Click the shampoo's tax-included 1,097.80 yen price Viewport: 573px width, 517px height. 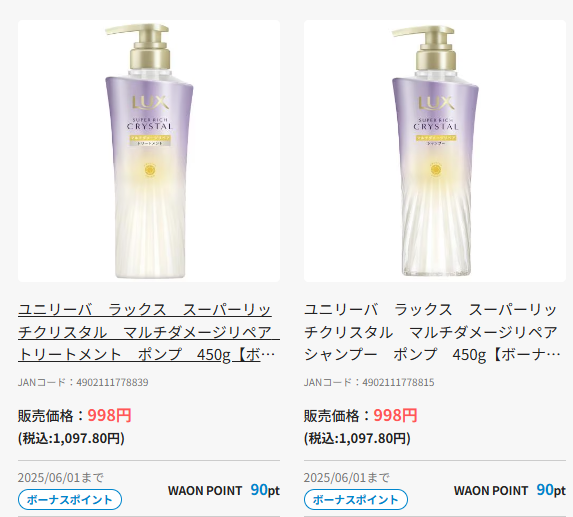tap(357, 438)
